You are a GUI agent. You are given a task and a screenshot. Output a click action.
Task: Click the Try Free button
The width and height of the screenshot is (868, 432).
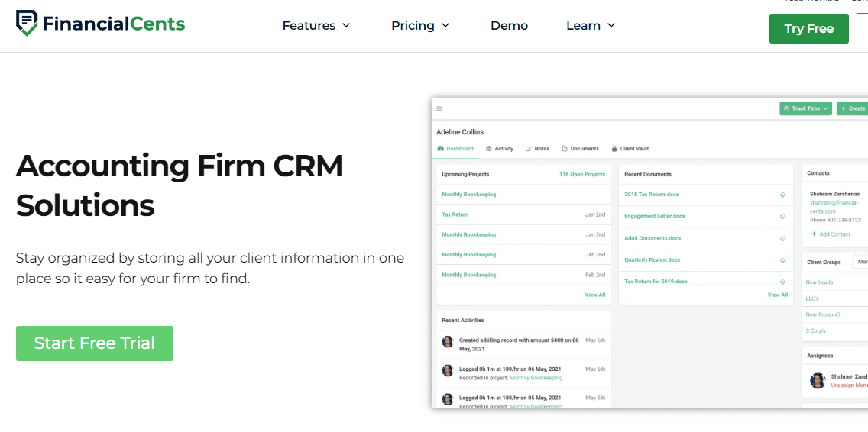pyautogui.click(x=808, y=29)
